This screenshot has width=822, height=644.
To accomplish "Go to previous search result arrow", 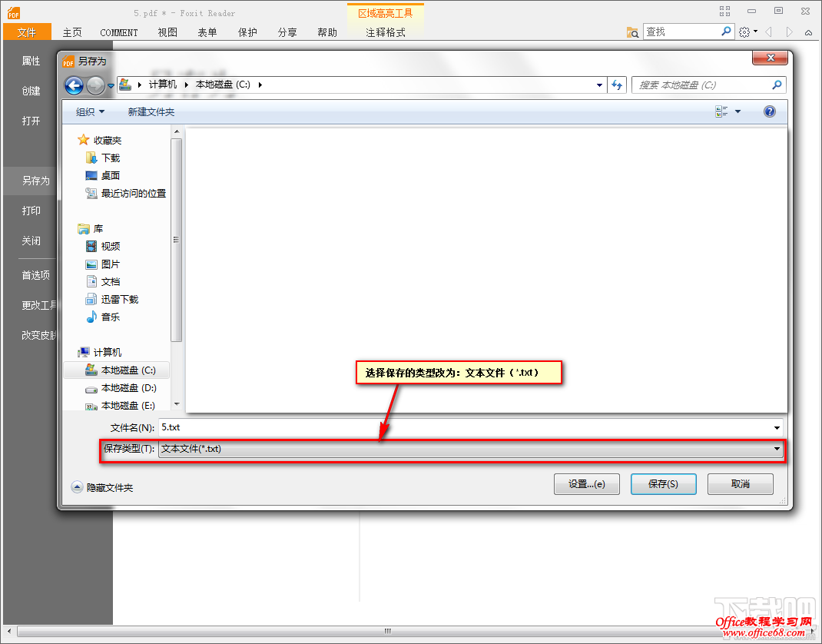I will tap(769, 32).
